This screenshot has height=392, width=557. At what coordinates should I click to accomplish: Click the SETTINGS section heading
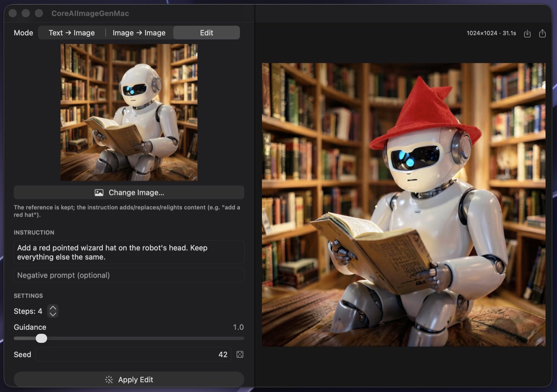28,296
